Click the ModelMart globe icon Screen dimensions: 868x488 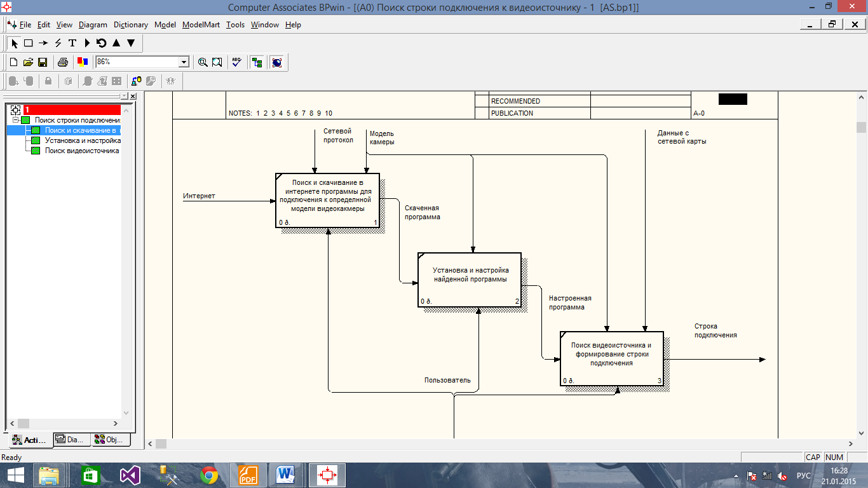(x=276, y=62)
